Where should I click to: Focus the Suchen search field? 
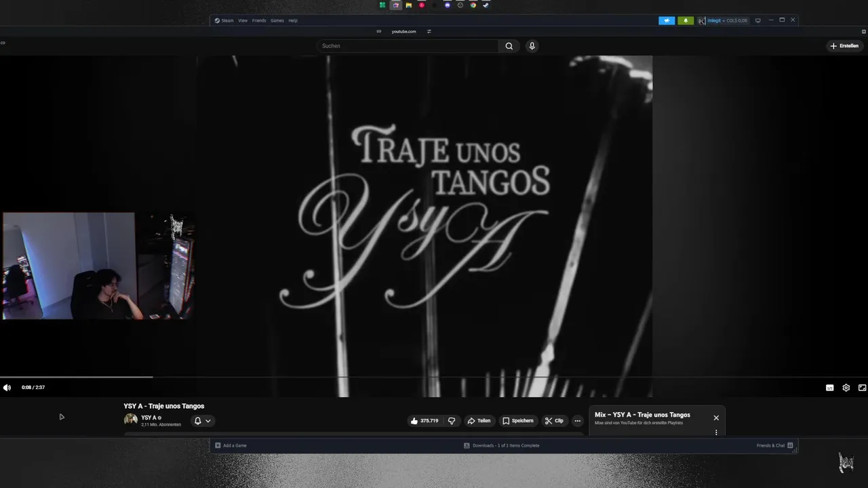click(408, 46)
